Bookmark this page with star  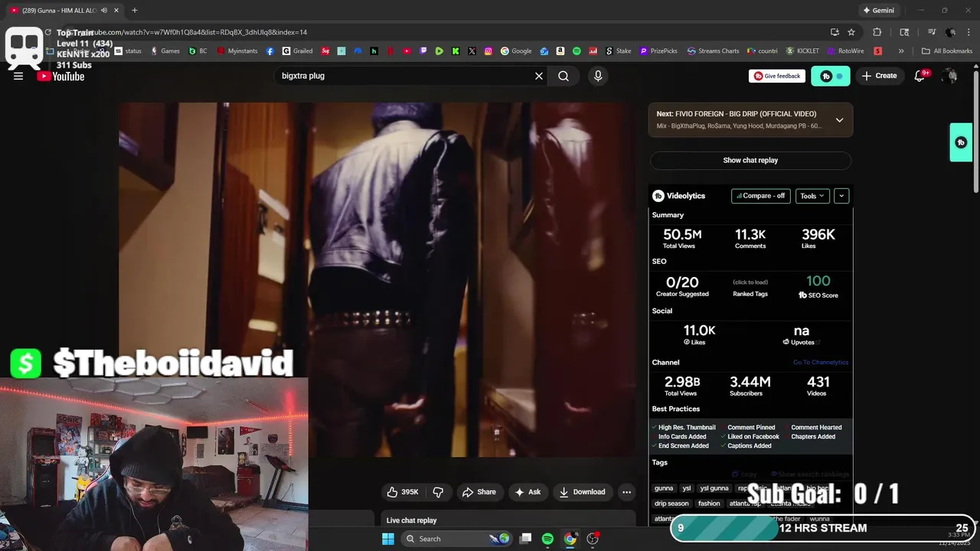851,32
